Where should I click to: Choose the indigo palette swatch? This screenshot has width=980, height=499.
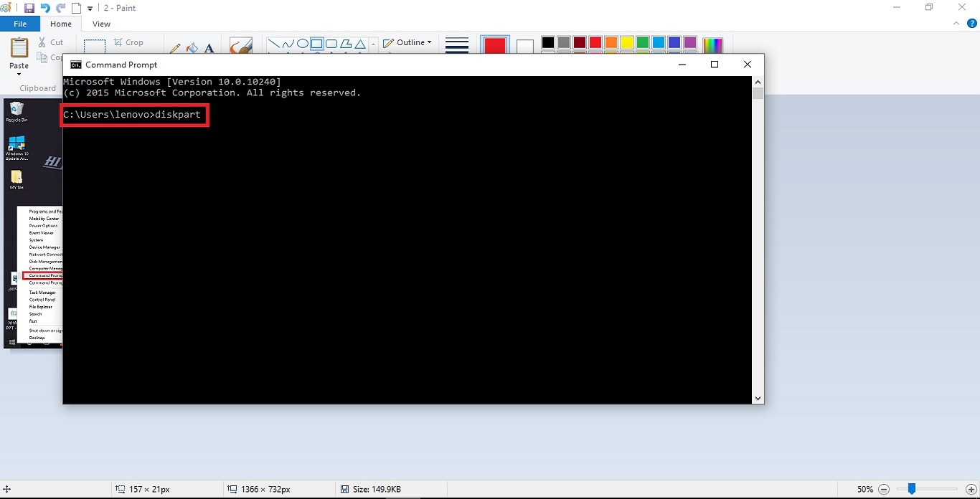point(674,43)
